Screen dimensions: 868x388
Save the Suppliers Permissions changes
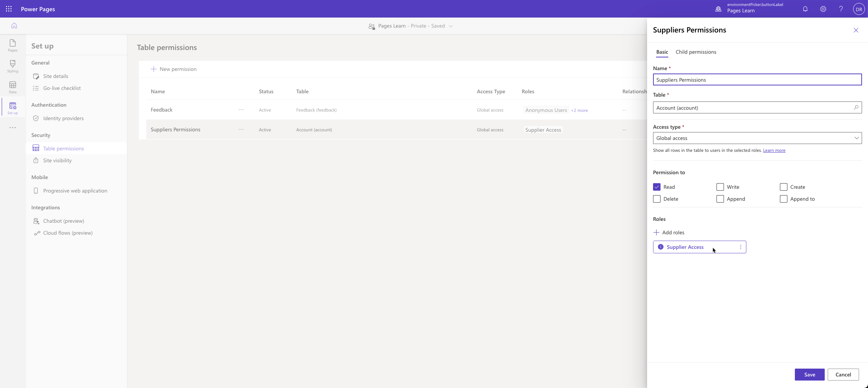tap(809, 375)
